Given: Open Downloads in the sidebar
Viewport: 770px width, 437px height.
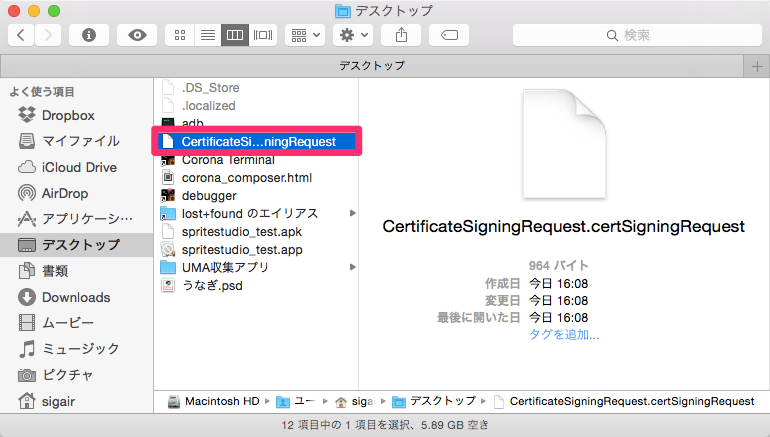Looking at the screenshot, I should (x=76, y=297).
